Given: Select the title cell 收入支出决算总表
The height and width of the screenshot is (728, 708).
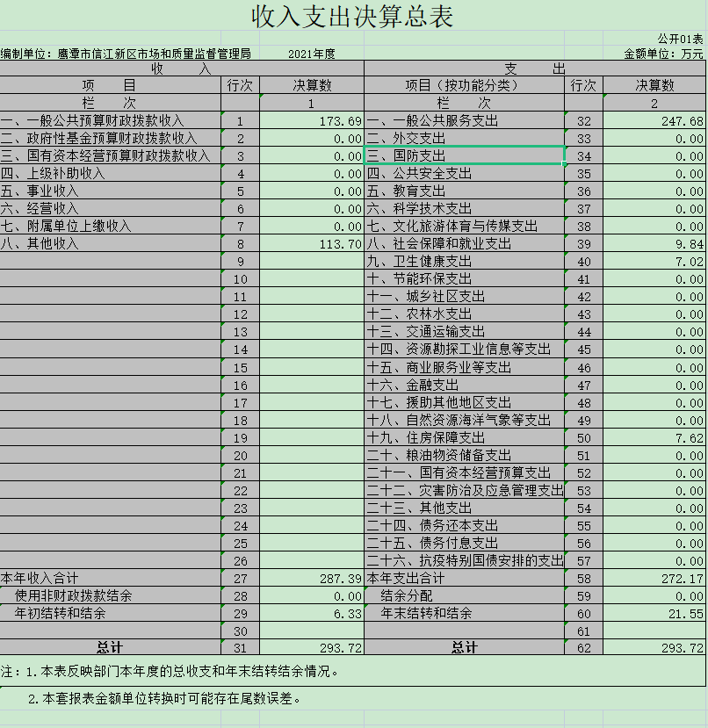Looking at the screenshot, I should coord(352,16).
